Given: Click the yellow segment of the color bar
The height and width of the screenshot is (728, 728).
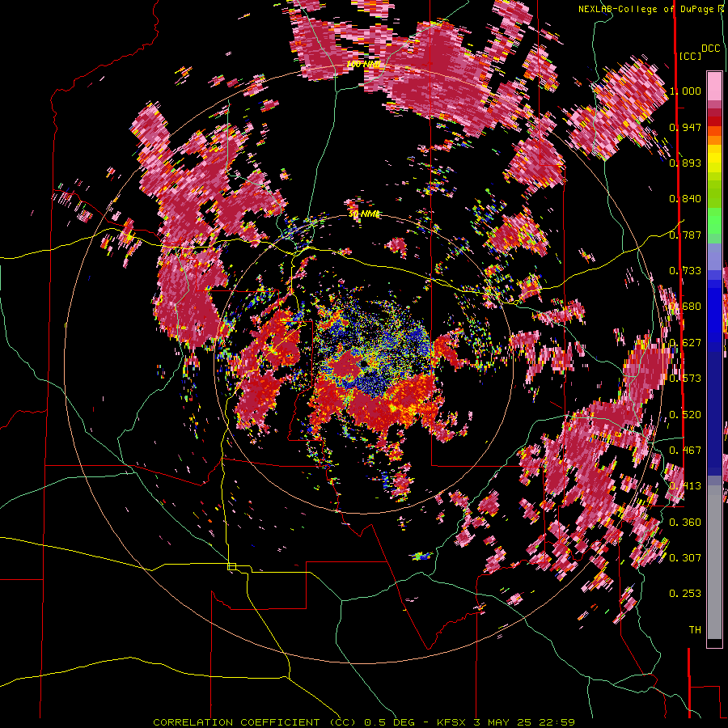Looking at the screenshot, I should click(714, 159).
